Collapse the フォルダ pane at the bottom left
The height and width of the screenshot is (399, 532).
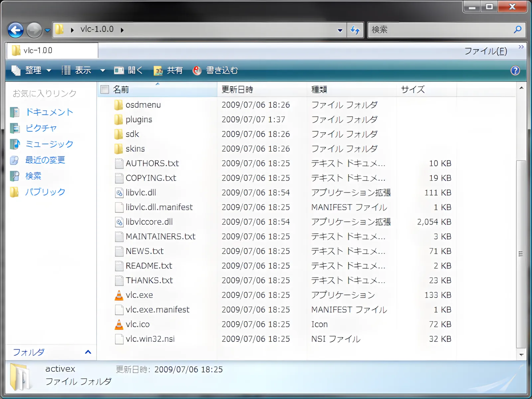click(88, 352)
